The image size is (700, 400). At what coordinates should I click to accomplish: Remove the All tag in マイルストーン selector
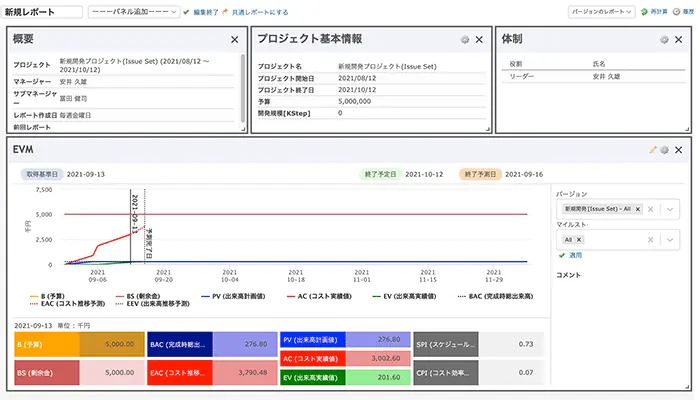[x=579, y=240]
